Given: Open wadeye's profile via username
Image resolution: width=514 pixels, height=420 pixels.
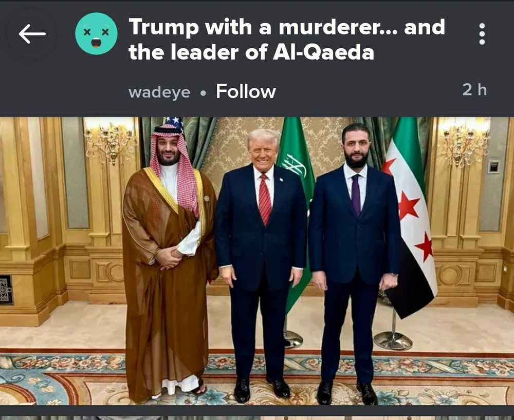Looking at the screenshot, I should tap(159, 92).
